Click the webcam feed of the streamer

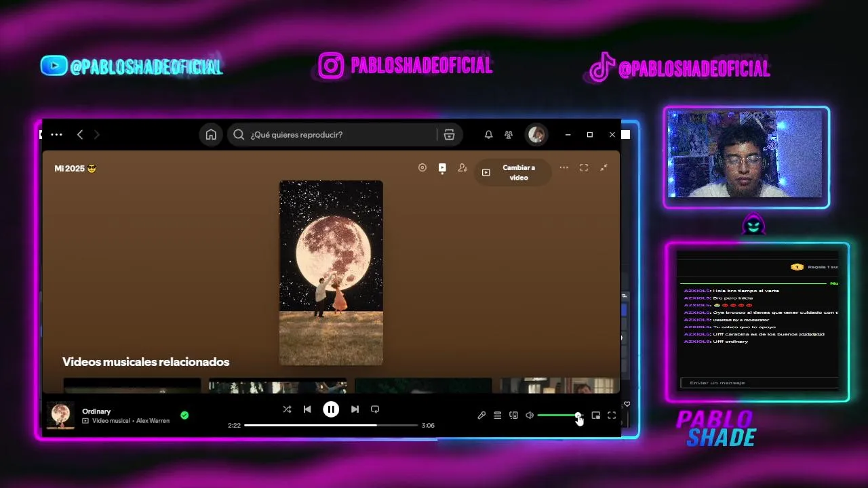point(745,155)
